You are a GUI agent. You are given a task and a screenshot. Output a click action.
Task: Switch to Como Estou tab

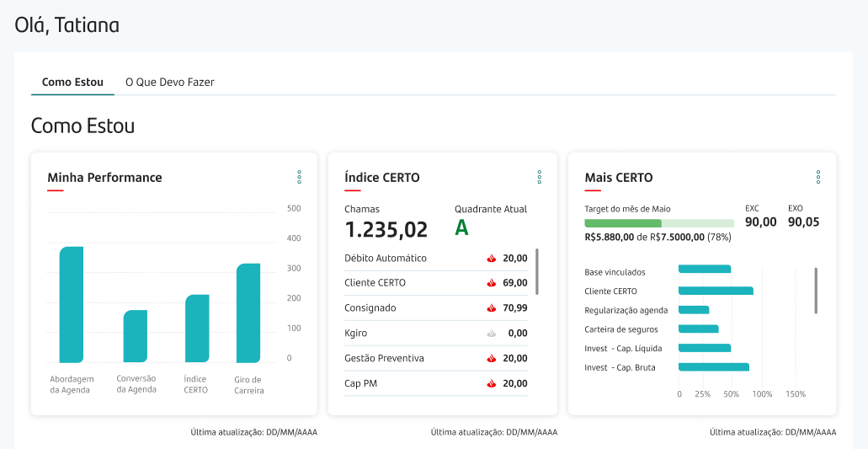coord(72,82)
